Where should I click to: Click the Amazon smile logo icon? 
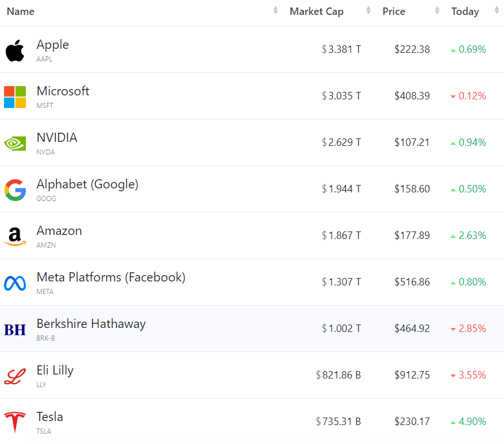coord(15,236)
